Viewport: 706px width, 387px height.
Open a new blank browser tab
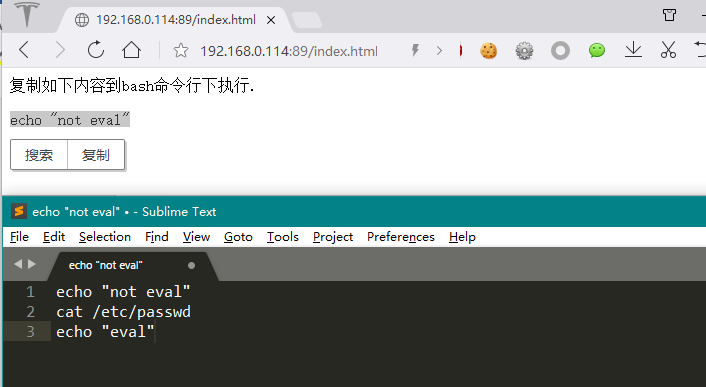[307, 20]
